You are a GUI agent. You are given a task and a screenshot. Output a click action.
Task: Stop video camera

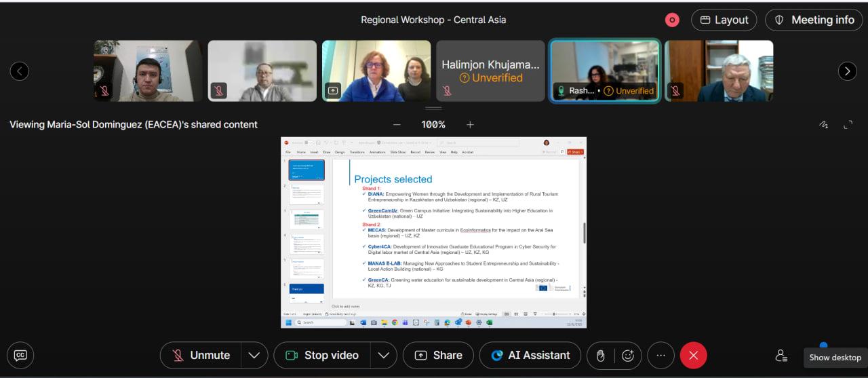pos(322,355)
